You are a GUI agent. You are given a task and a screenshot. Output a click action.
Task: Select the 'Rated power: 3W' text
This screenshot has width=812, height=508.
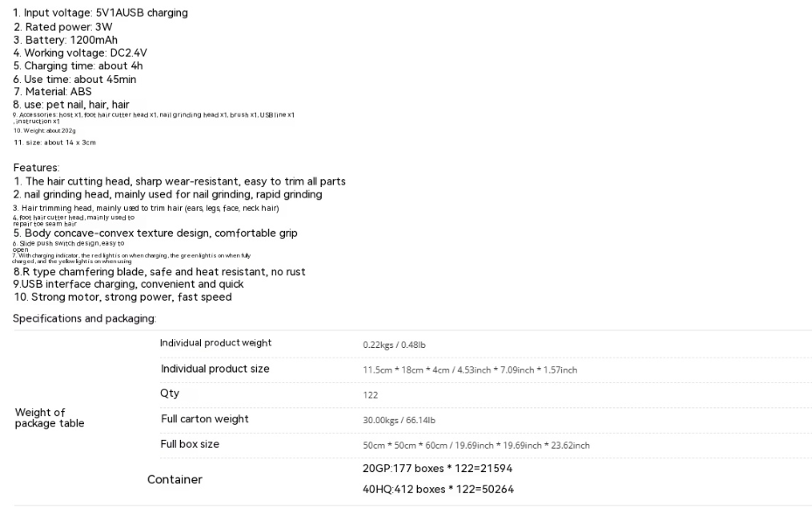coord(63,27)
